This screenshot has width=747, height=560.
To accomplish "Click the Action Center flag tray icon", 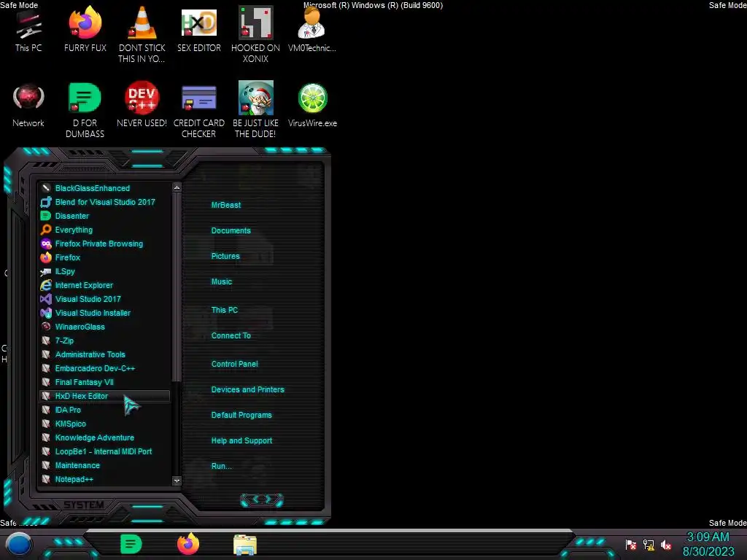I will coord(631,545).
